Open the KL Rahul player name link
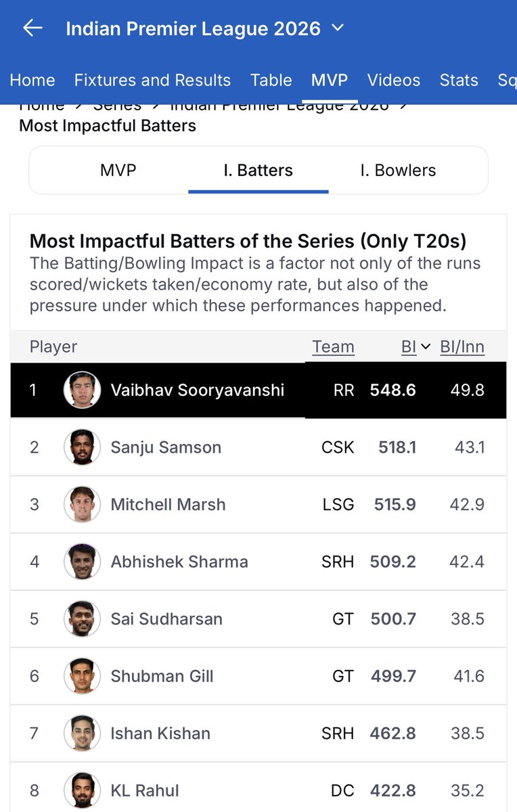The image size is (517, 812). 145,790
